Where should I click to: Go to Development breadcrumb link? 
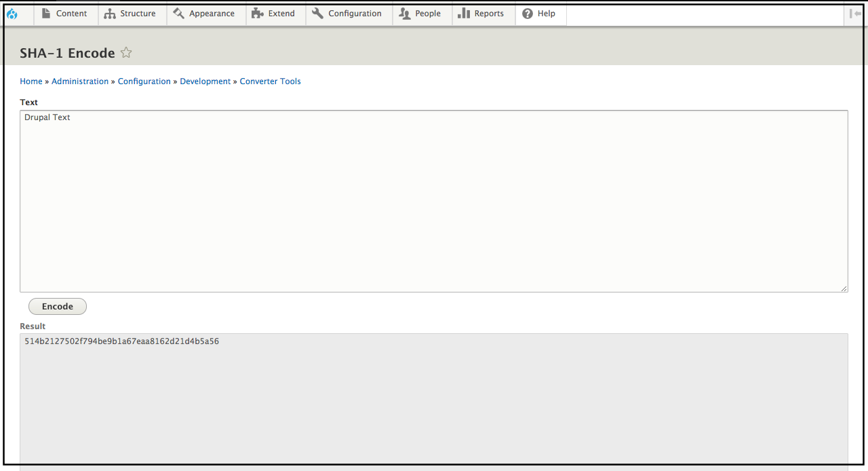(205, 81)
